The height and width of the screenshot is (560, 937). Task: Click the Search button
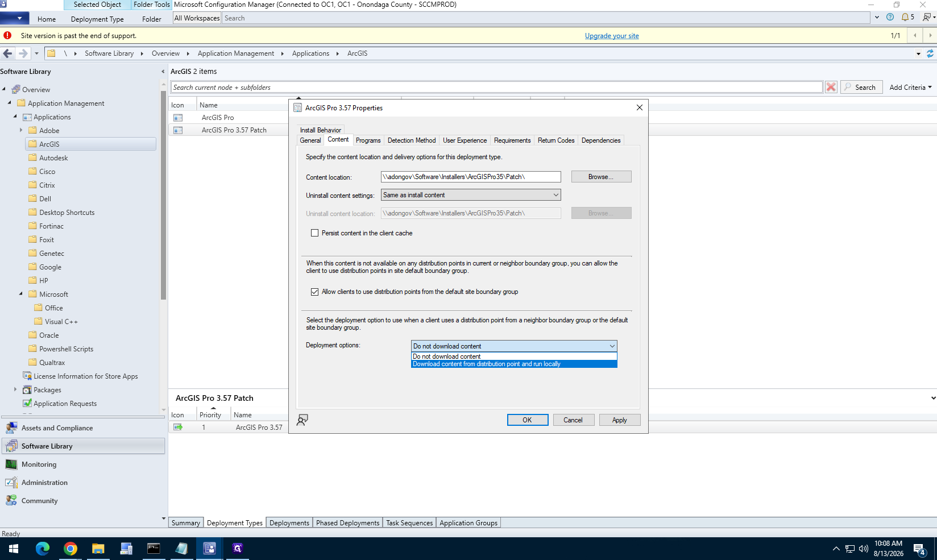click(x=861, y=87)
